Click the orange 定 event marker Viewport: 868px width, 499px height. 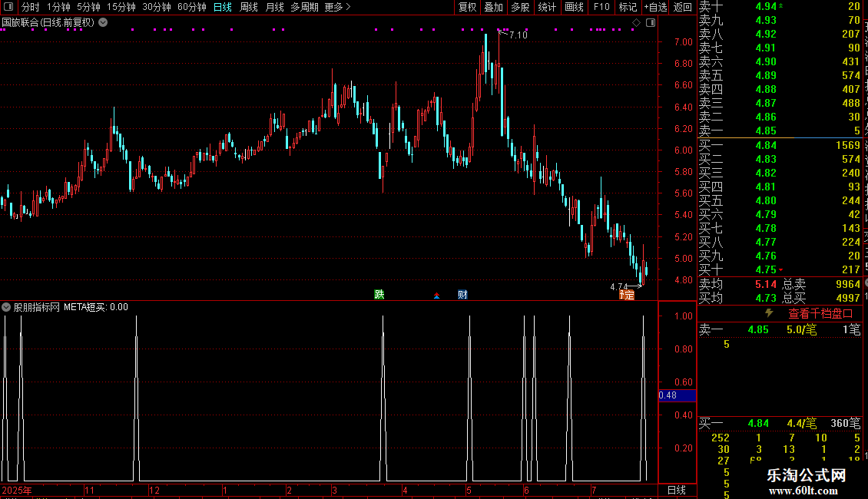point(628,295)
